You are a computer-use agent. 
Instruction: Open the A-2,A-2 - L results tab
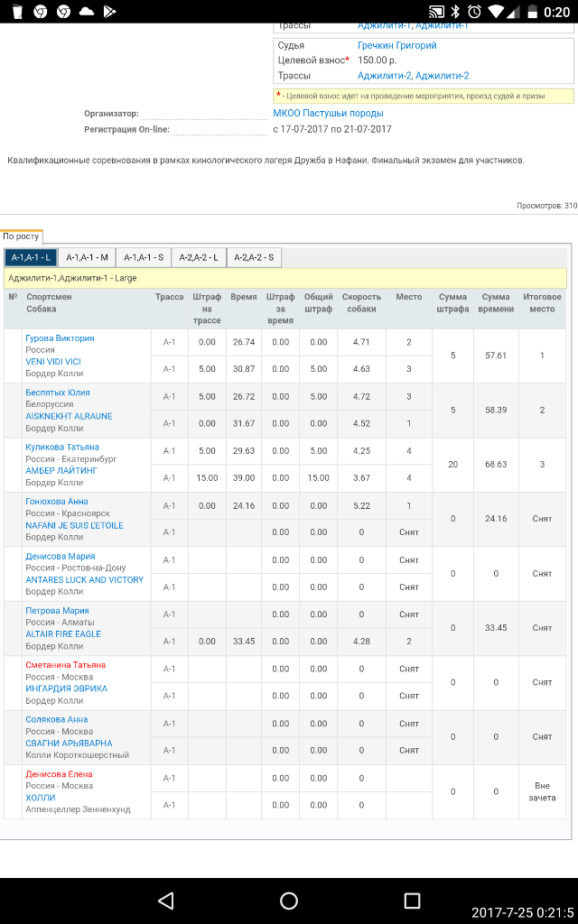[x=199, y=257]
